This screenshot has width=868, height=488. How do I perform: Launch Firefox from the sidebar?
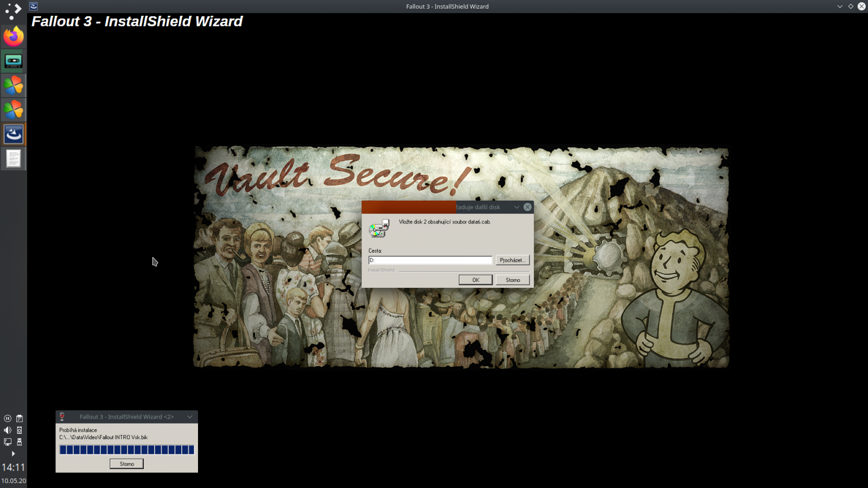point(12,36)
